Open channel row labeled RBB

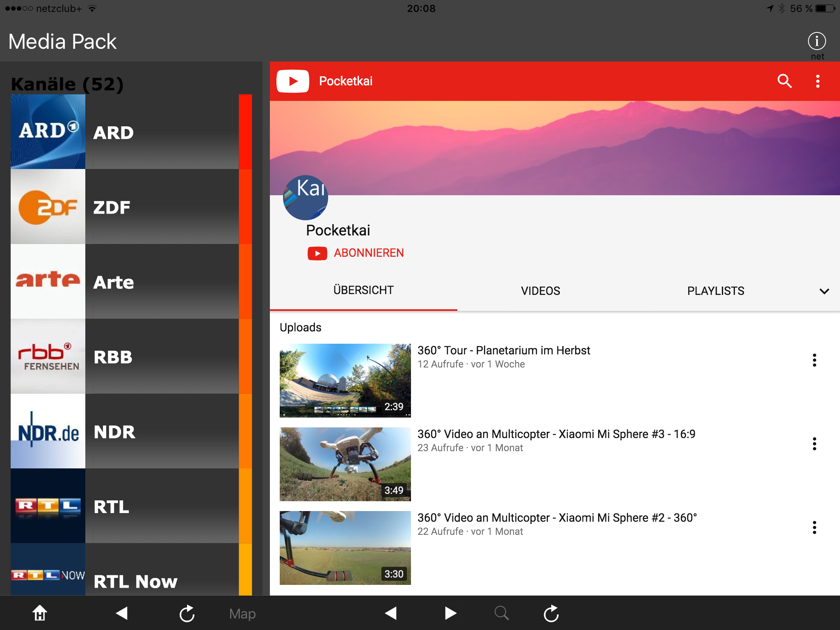click(131, 356)
